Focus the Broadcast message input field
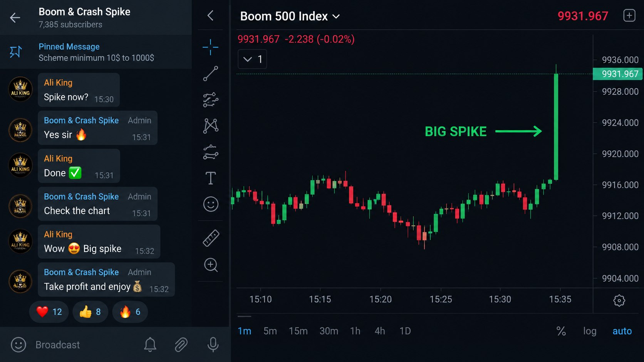The height and width of the screenshot is (362, 644). (58, 345)
